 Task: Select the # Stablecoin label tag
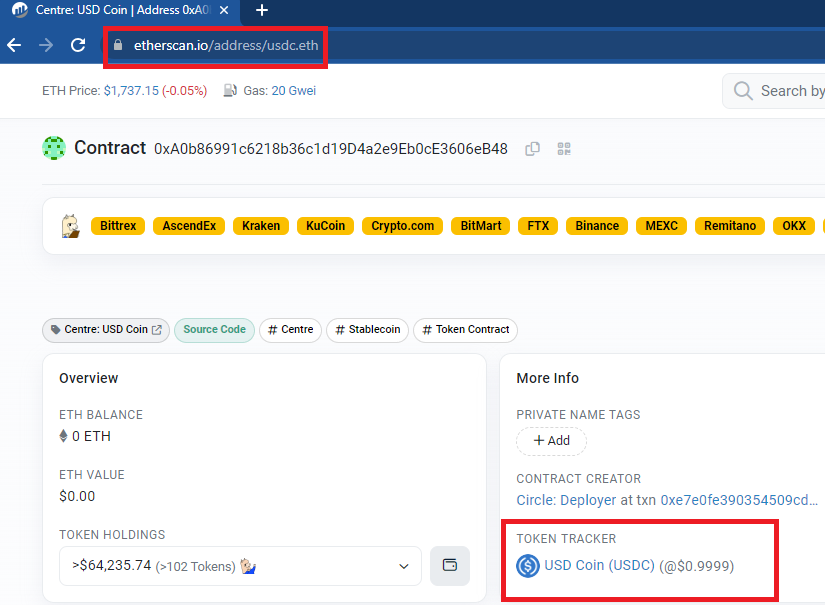point(368,330)
